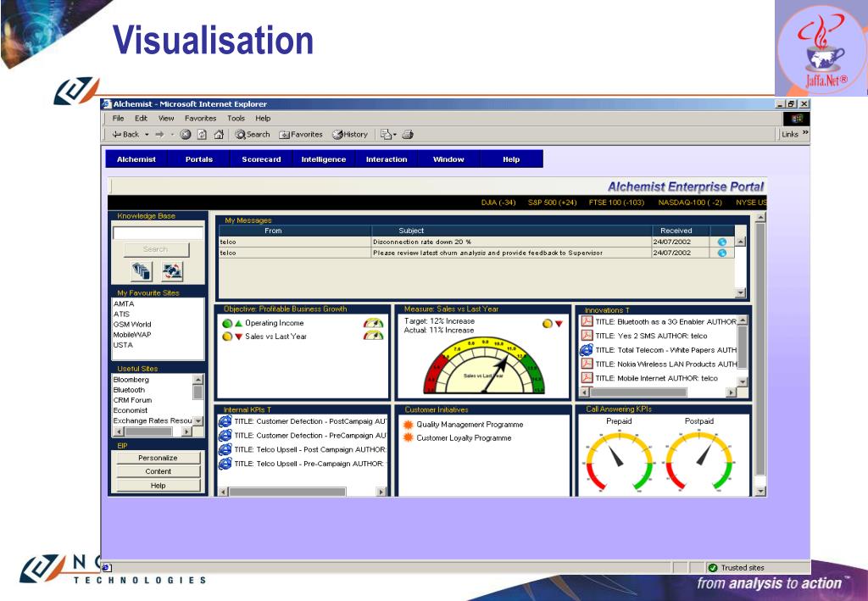868x601 pixels.
Task: Open the browser Help menu
Action: pyautogui.click(x=263, y=119)
